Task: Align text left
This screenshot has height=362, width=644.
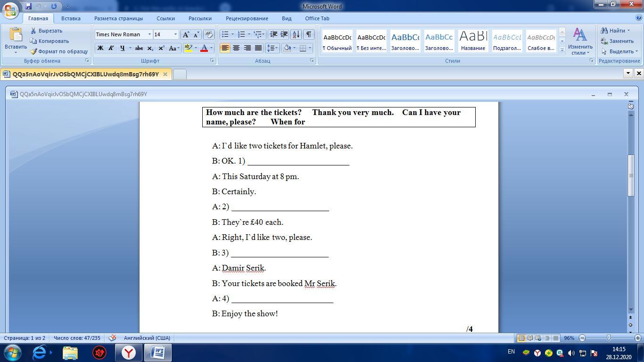Action: tap(225, 48)
